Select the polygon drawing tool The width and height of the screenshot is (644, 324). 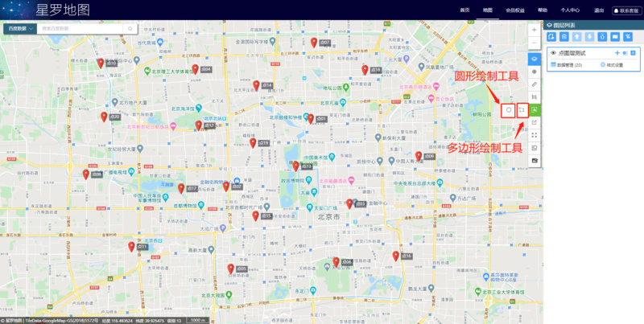522,110
